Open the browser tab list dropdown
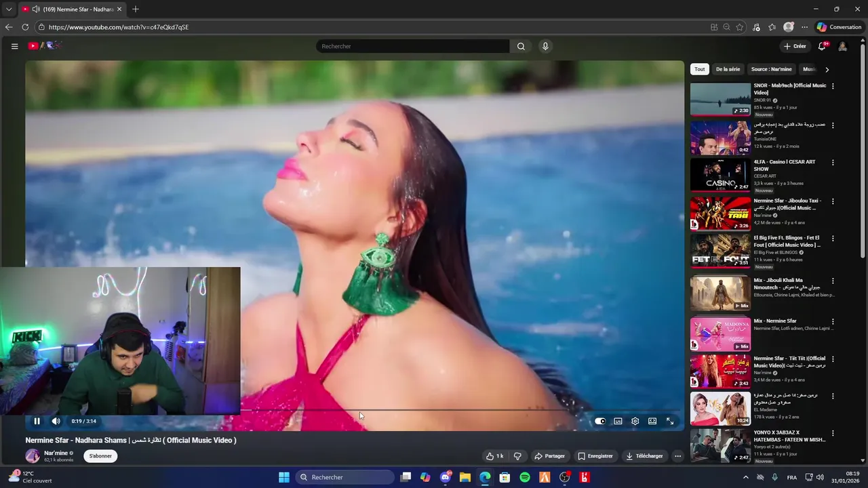 click(9, 9)
